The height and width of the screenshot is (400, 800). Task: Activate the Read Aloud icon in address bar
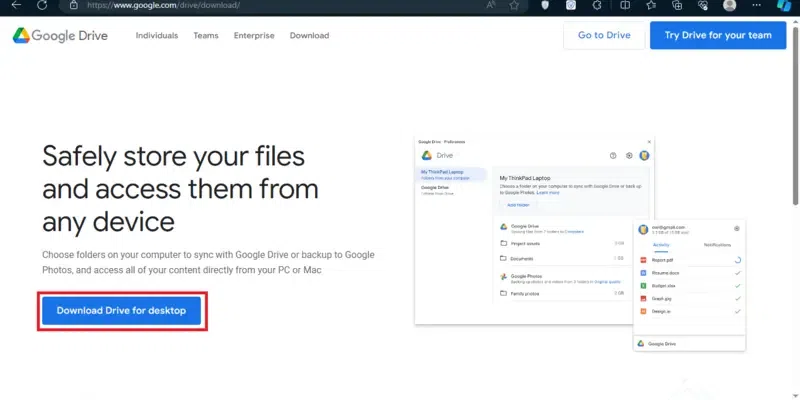491,5
